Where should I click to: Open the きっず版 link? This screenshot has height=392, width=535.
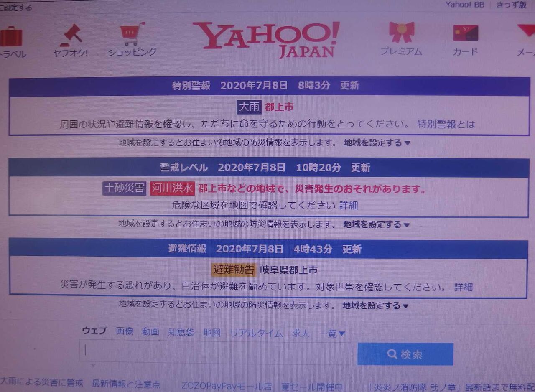coord(511,5)
